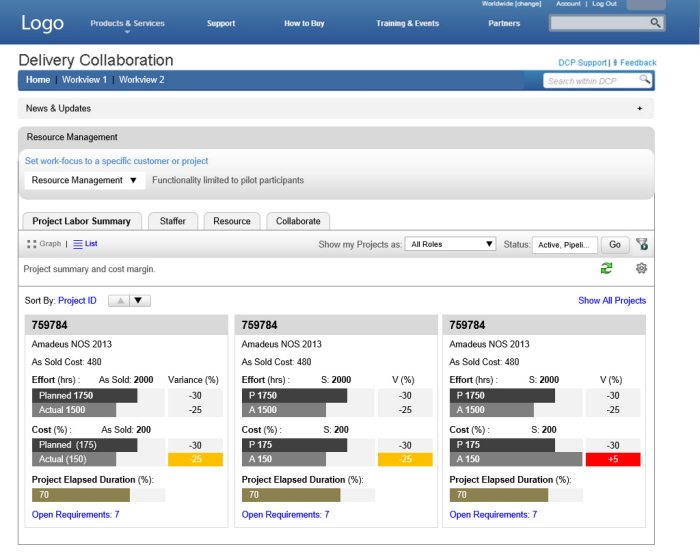This screenshot has height=560, width=700.
Task: Click "Project summary and cost margin." text
Action: (x=89, y=269)
